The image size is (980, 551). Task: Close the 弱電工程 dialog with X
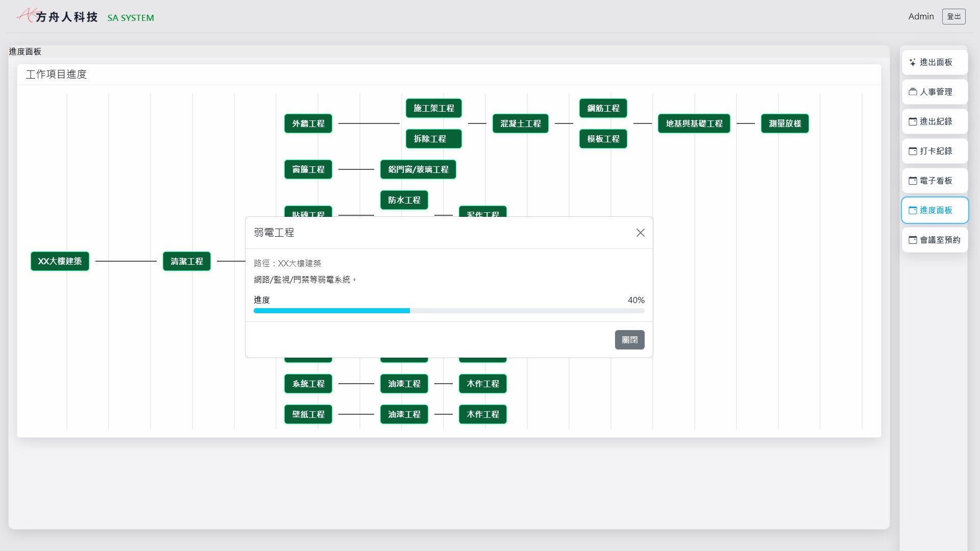click(x=640, y=233)
